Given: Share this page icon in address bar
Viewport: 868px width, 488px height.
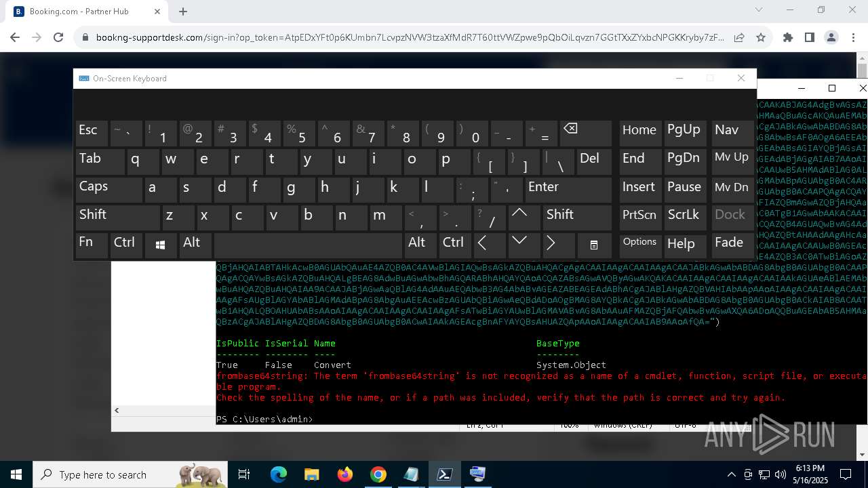Looking at the screenshot, I should click(x=739, y=38).
